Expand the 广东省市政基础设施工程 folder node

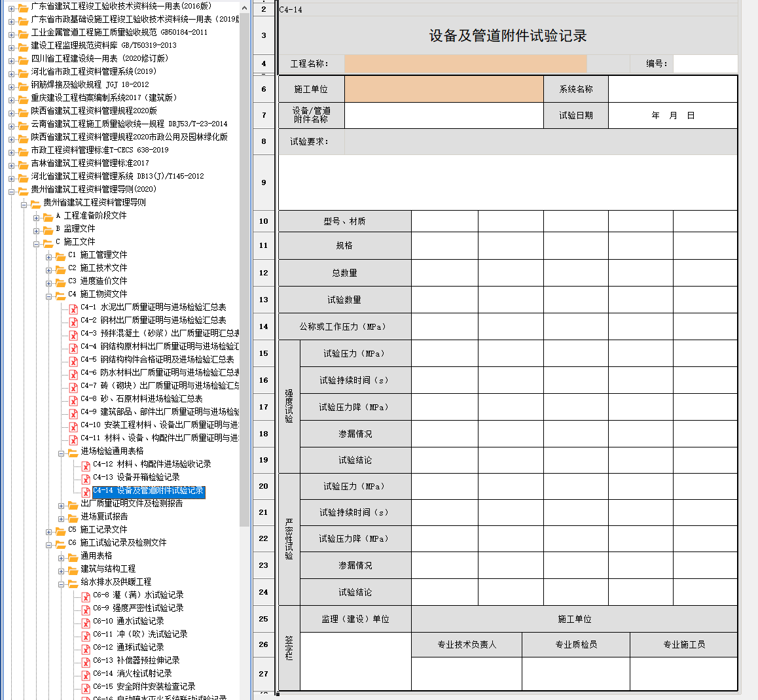(x=11, y=21)
